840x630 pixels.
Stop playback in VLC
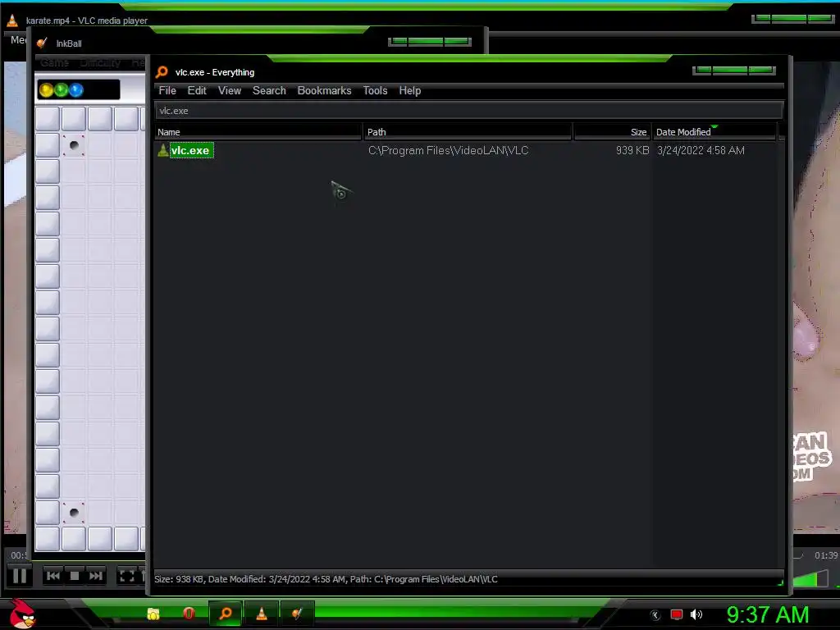[x=75, y=576]
